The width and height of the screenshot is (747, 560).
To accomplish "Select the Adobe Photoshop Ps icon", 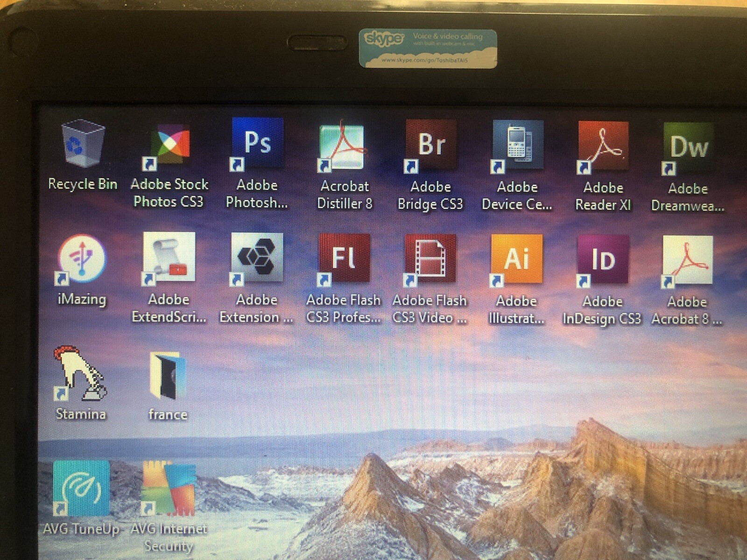I will tap(257, 144).
